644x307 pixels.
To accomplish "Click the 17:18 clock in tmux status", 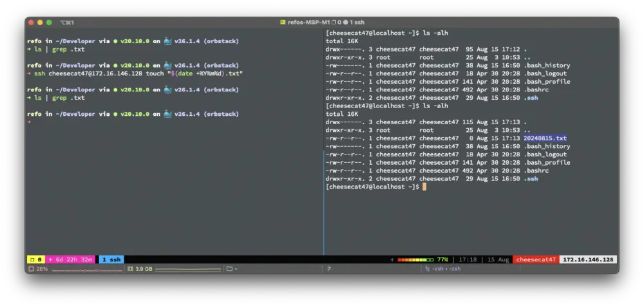I will [468, 259].
